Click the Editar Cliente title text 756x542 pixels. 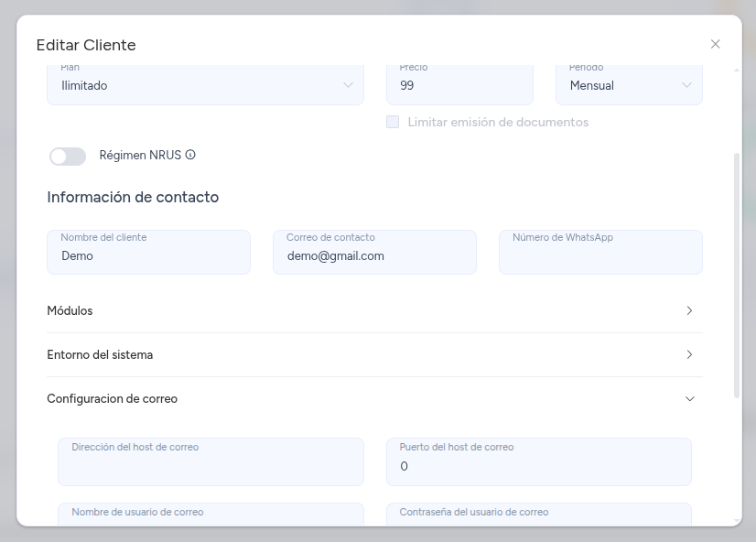(86, 45)
